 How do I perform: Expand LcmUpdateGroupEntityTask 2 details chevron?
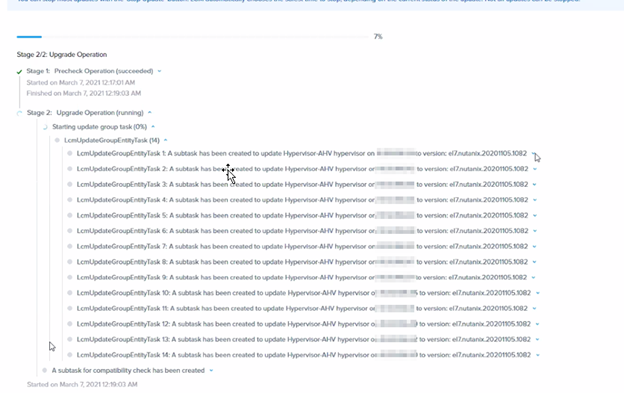(x=535, y=169)
